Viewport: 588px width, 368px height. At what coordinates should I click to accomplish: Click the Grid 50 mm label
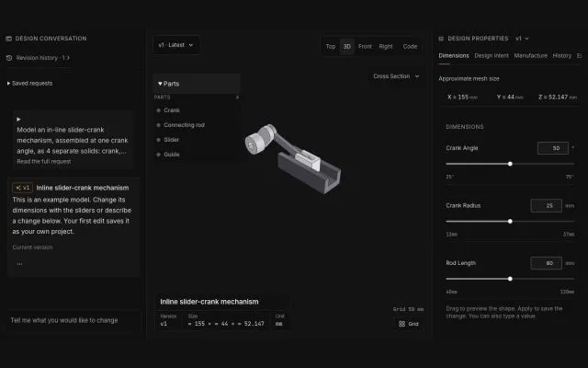408,309
